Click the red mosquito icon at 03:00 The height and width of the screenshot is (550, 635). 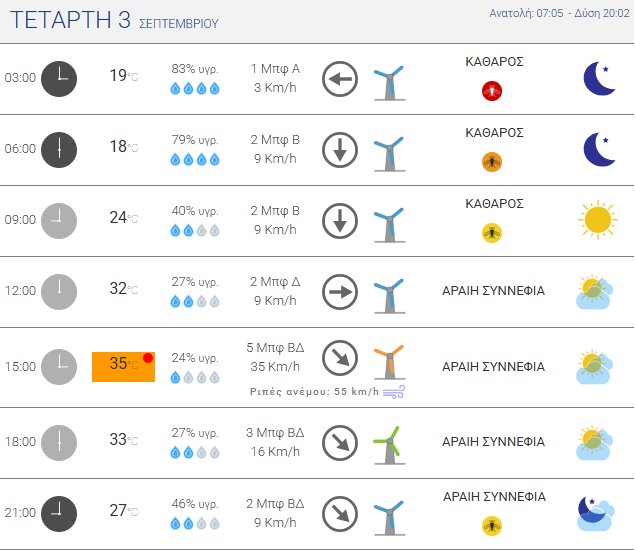(492, 91)
